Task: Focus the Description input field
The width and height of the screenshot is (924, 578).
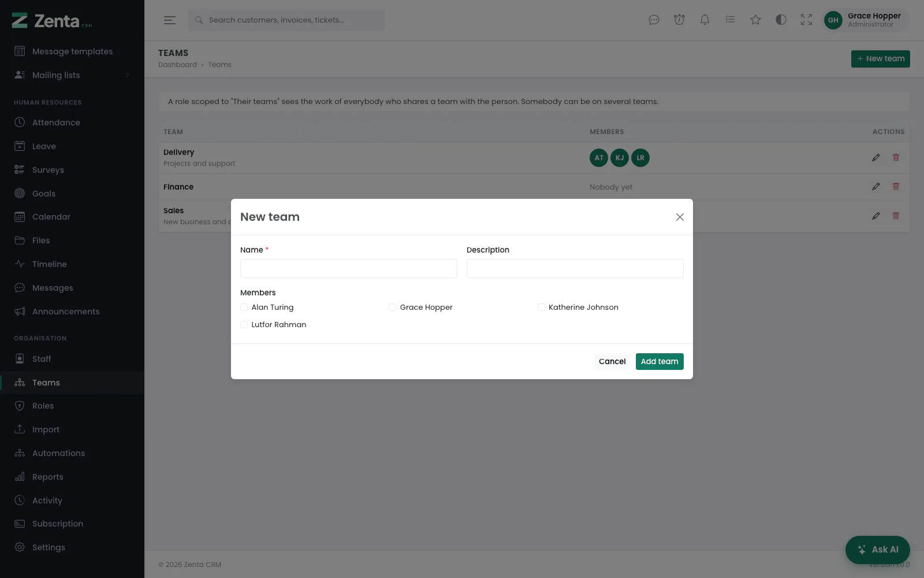Action: click(x=575, y=269)
